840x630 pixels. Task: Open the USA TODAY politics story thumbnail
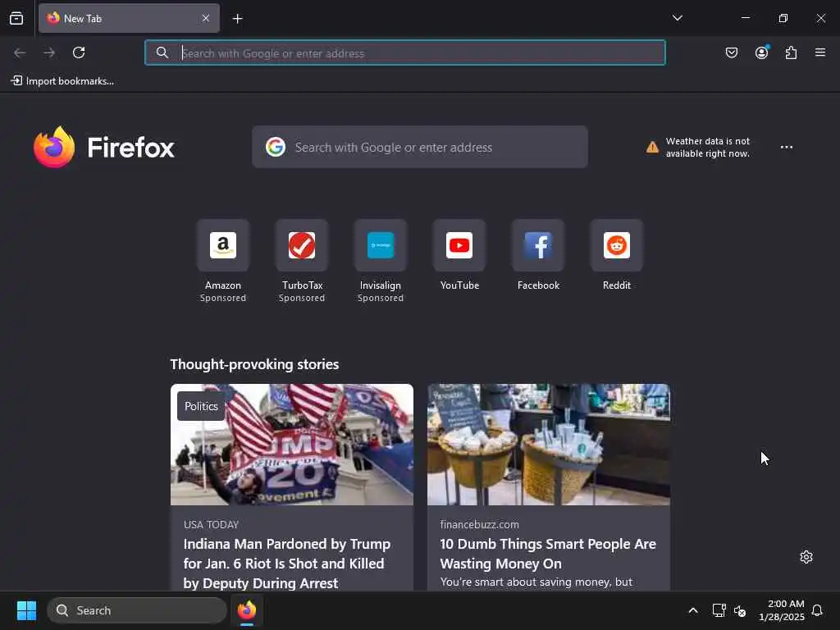(x=292, y=445)
